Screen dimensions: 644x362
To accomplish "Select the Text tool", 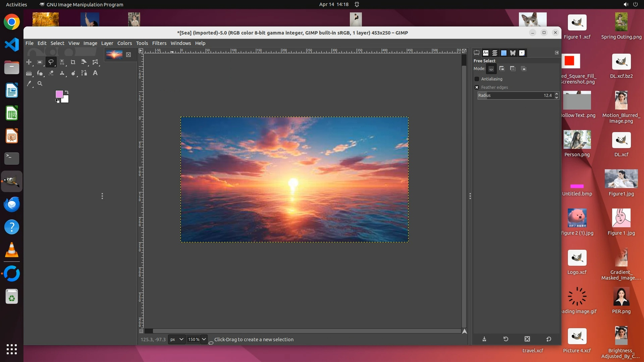I will (95, 73).
